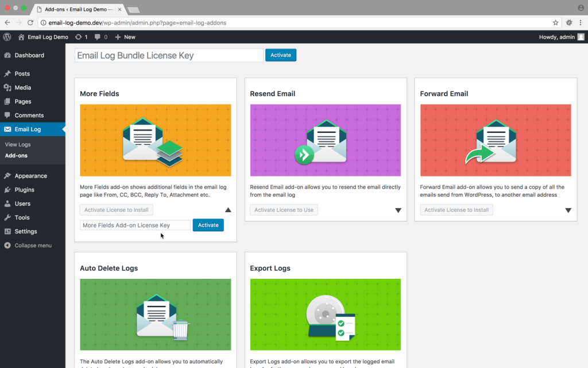Click the Resend Email add-on image
This screenshot has width=588, height=368.
coord(326,140)
